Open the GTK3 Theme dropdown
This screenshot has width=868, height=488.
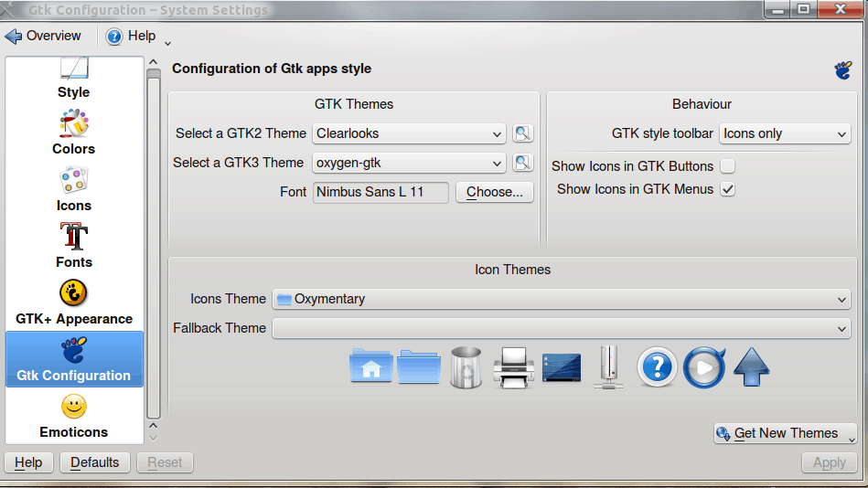coord(409,163)
